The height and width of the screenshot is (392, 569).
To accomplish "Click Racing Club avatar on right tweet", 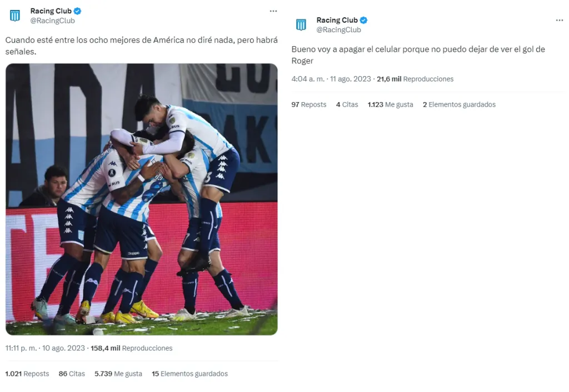I will (x=301, y=25).
